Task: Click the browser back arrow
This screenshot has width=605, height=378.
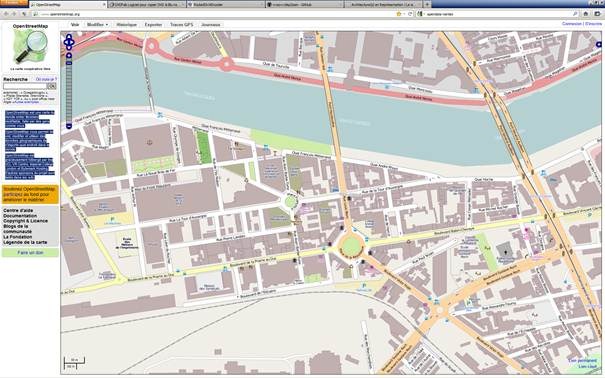Action: (x=6, y=14)
